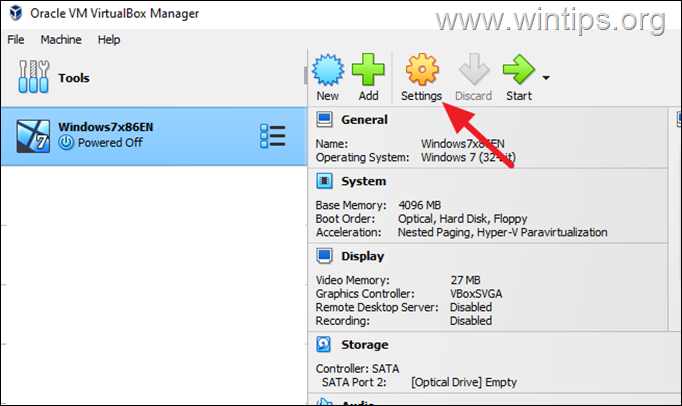The width and height of the screenshot is (682, 406).
Task: Click the New virtual machine icon
Action: click(328, 70)
